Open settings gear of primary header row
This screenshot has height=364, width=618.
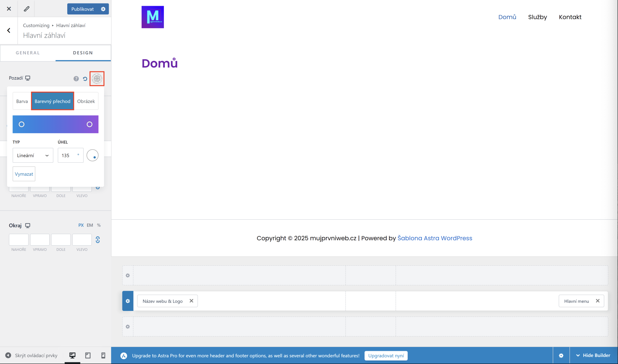pyautogui.click(x=128, y=301)
